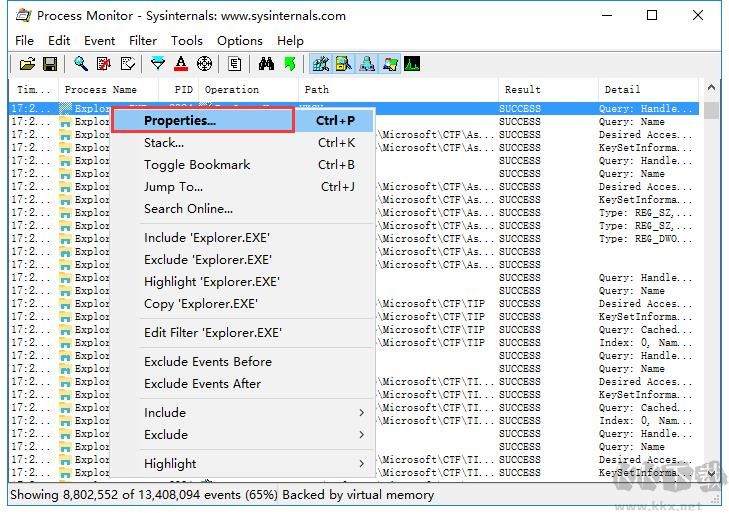729x513 pixels.
Task: Click the Process Tree toolbar icon
Action: coord(234,64)
